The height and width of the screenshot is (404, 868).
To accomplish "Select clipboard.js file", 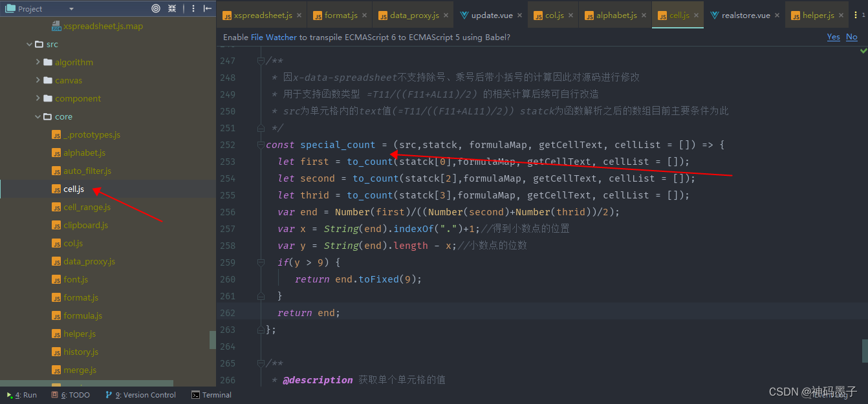I will (x=80, y=226).
